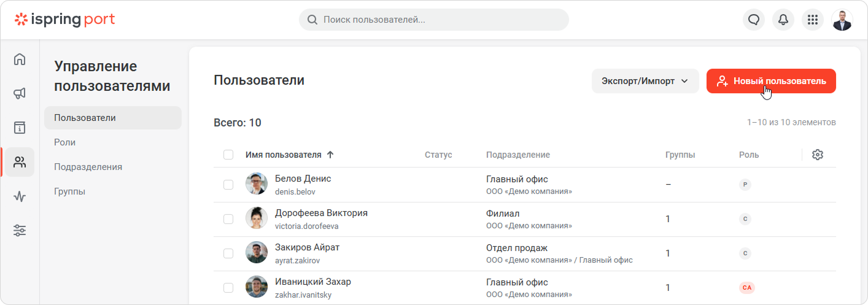Open the Home icon in sidebar
The width and height of the screenshot is (868, 305).
(x=20, y=60)
